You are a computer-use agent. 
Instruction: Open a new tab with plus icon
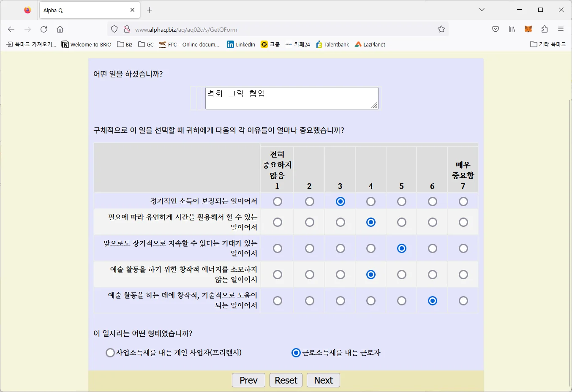pos(150,10)
